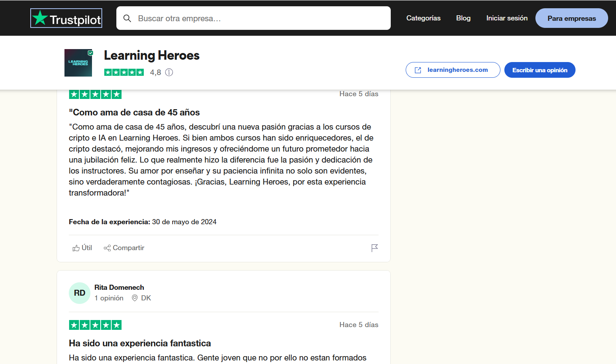Click the verified checkmark badge on logo
The image size is (616, 364).
[90, 53]
